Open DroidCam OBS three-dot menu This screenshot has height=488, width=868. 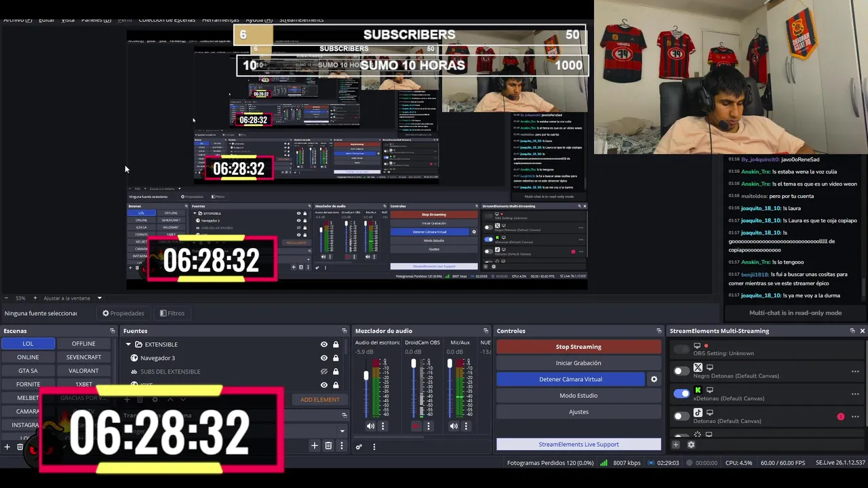click(428, 426)
